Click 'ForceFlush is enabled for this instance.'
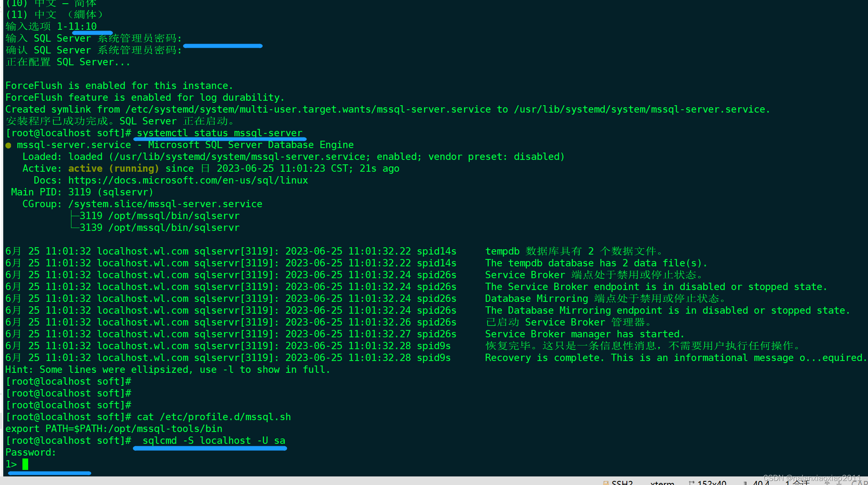 point(119,86)
